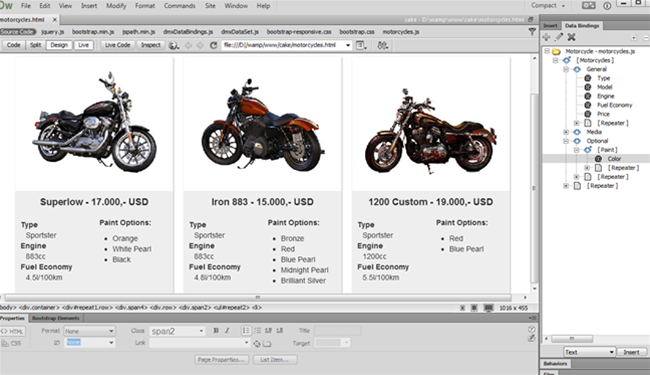Click the filter related files funnel icon
This screenshot has width=650, height=375.
532,31
